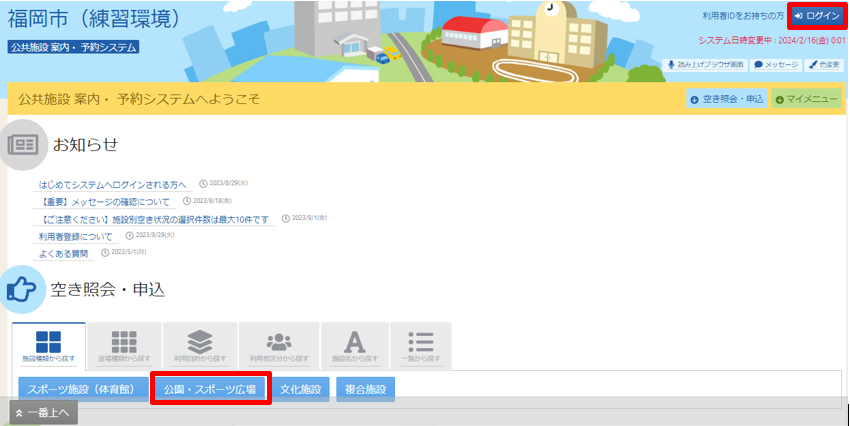The width and height of the screenshot is (850, 426).
Task: Click the 福岡市（練習環境）site title
Action: pyautogui.click(x=94, y=19)
